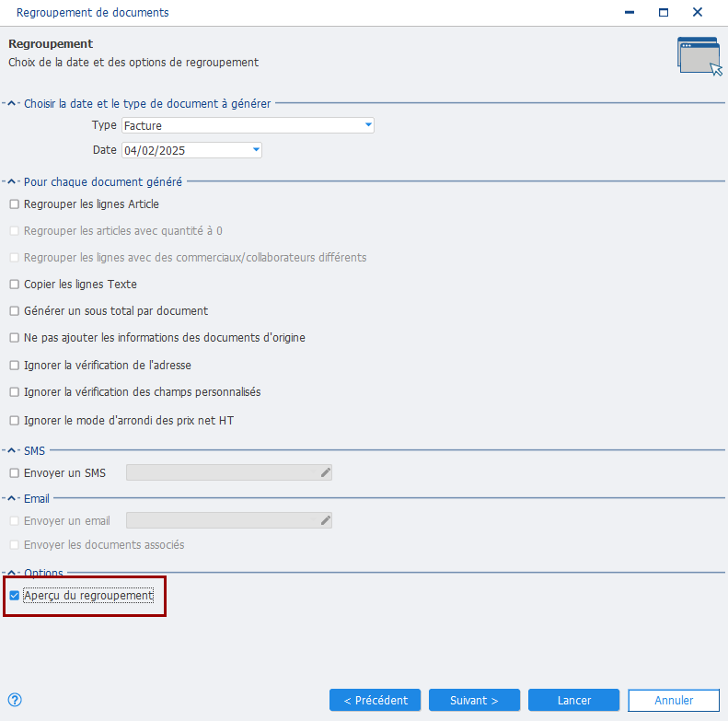Check Copier les lignes Texte

(15, 285)
